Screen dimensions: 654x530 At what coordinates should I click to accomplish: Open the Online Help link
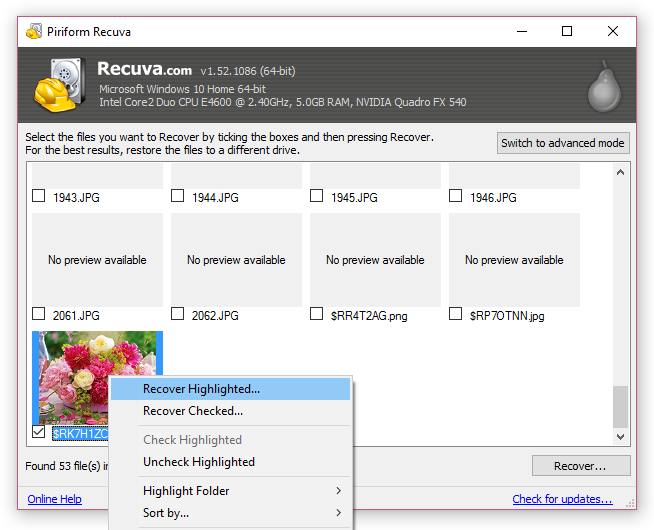(55, 499)
